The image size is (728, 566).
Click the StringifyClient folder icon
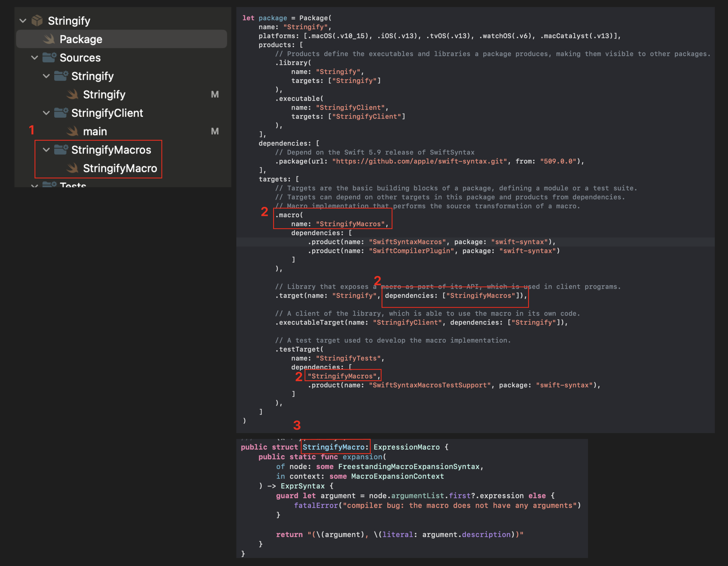click(61, 113)
